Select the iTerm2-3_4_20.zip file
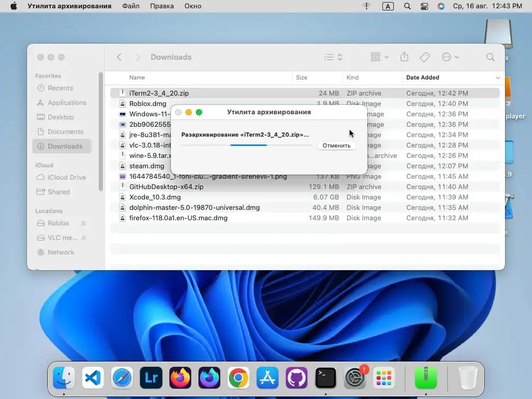Image resolution: width=532 pixels, height=399 pixels. [304, 93]
